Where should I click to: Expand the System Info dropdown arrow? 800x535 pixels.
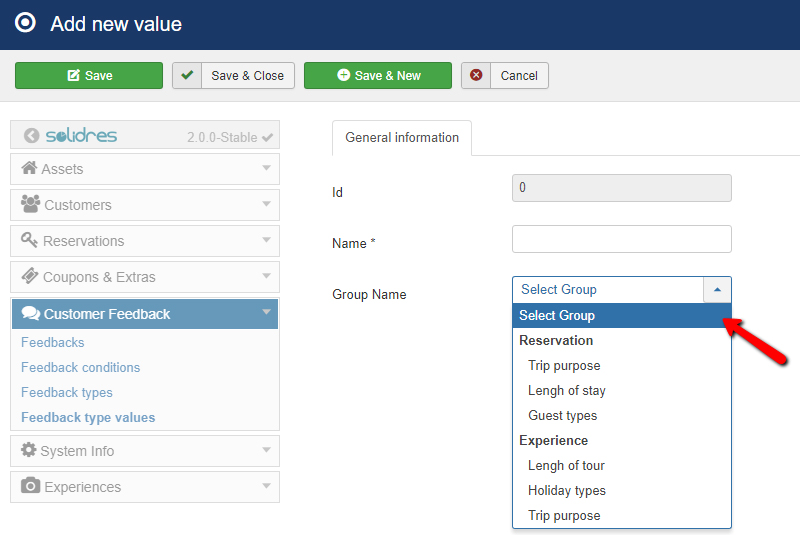tap(266, 450)
